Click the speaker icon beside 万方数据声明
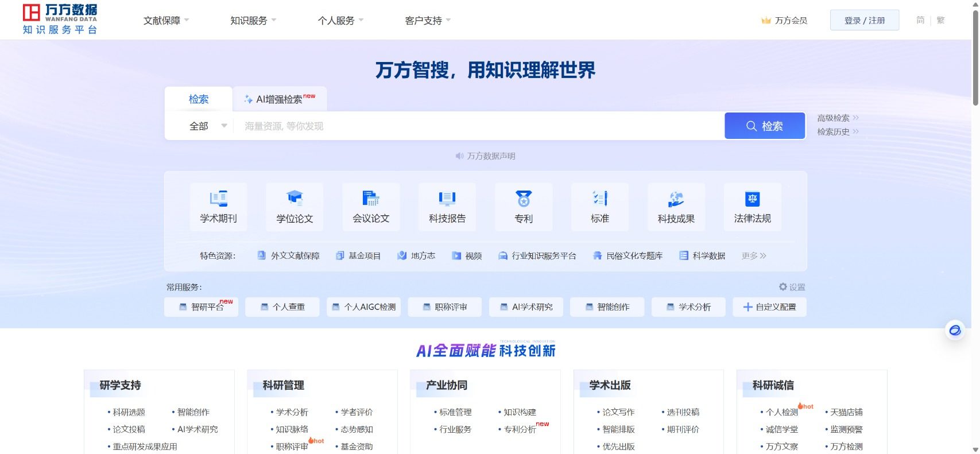 pos(459,156)
